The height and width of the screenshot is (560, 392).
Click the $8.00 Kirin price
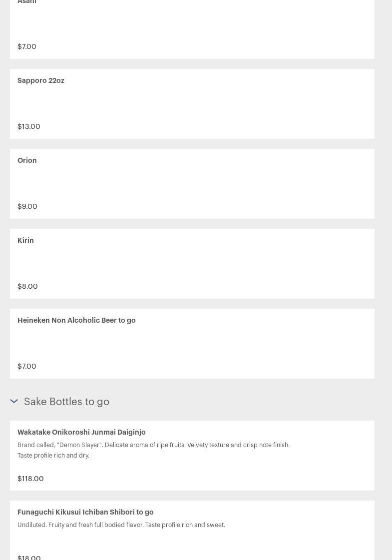point(27,286)
